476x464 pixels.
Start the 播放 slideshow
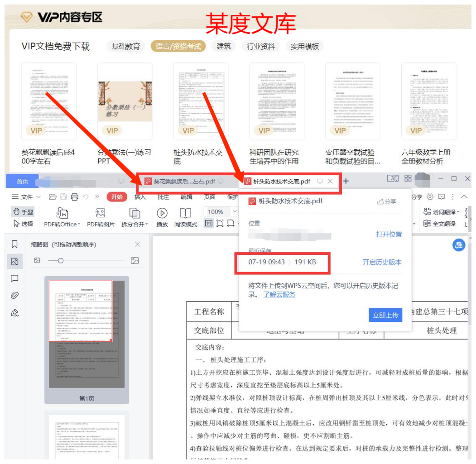pos(162,217)
